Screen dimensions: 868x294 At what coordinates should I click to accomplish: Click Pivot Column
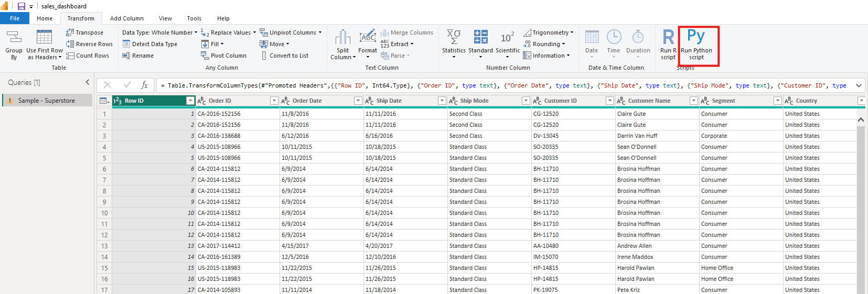tap(223, 56)
